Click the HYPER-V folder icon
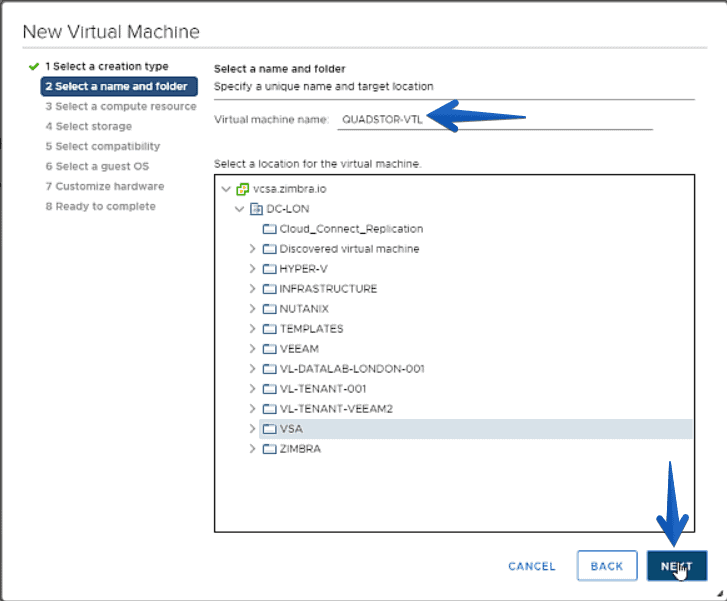 269,269
